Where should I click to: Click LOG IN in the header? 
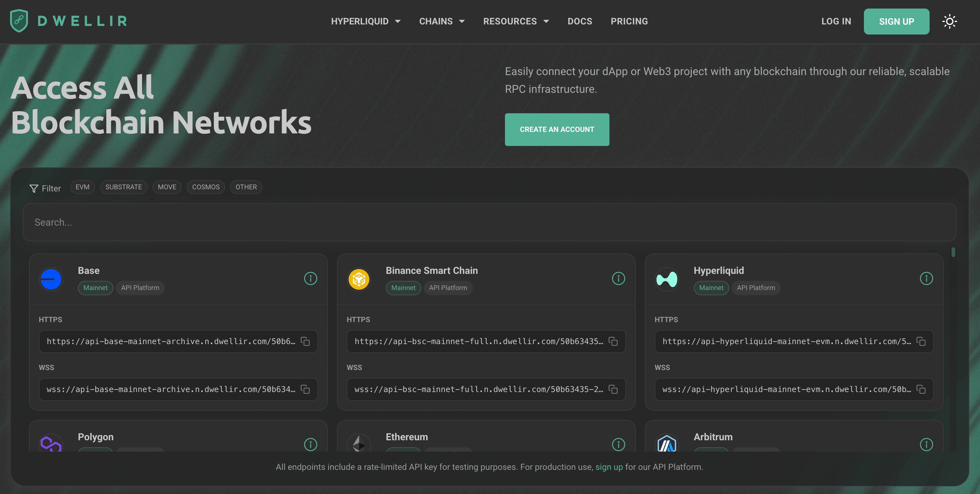click(836, 21)
